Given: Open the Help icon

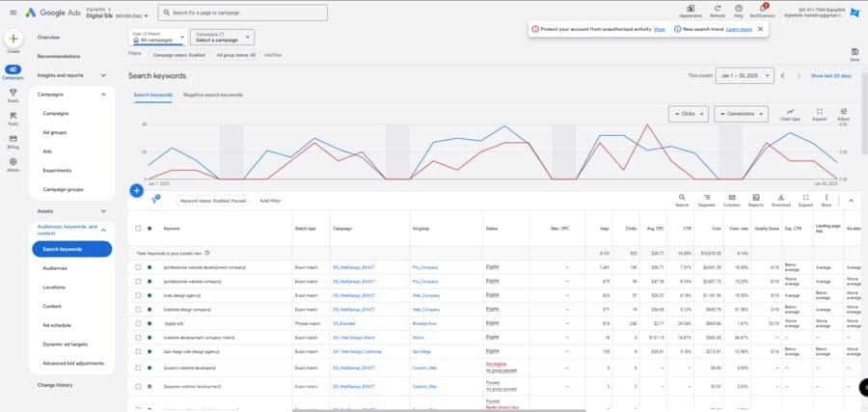Looking at the screenshot, I should click(x=739, y=11).
